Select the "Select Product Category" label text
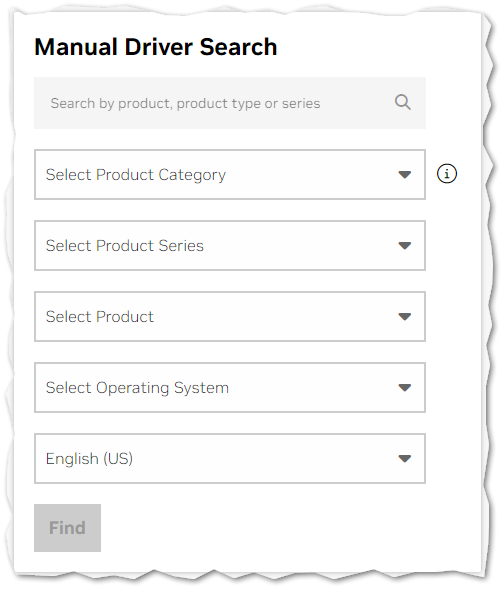 136,175
